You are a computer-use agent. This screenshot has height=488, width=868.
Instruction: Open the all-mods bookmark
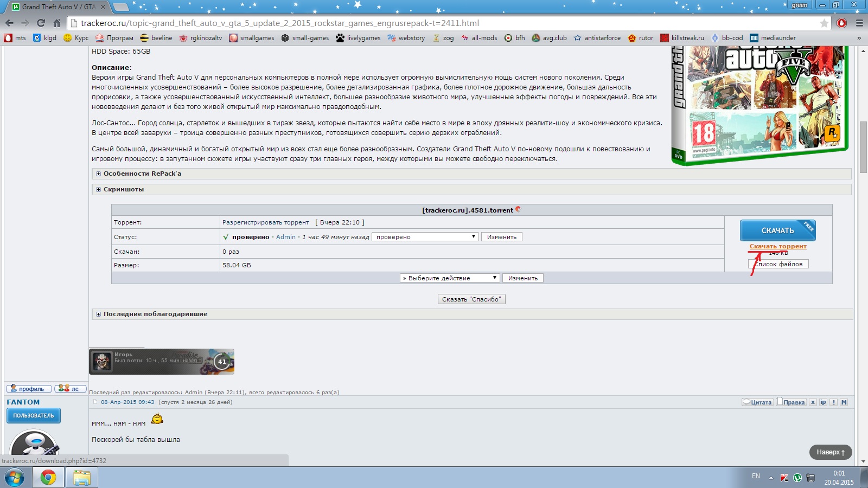[x=479, y=38]
